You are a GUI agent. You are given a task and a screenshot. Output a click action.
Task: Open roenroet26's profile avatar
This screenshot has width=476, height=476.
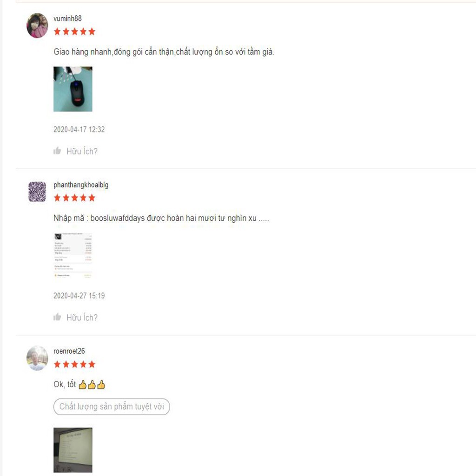coord(37,358)
